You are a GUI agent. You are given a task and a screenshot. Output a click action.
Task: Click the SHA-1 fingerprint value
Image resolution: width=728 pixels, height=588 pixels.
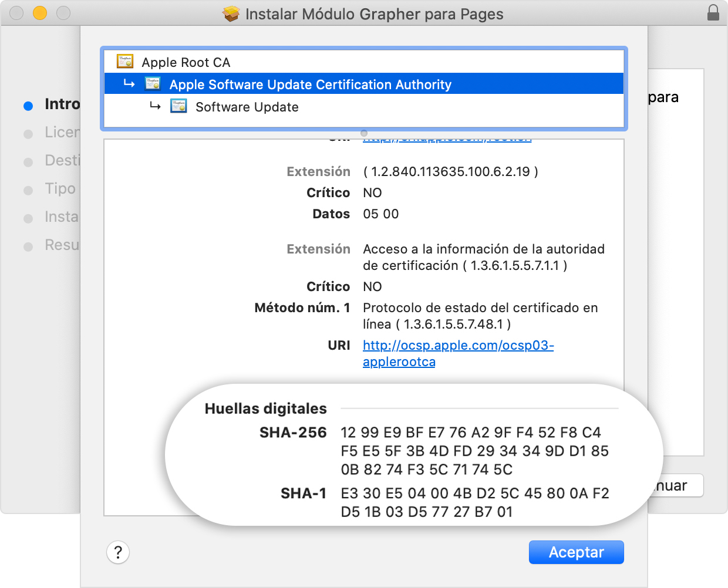(x=475, y=502)
